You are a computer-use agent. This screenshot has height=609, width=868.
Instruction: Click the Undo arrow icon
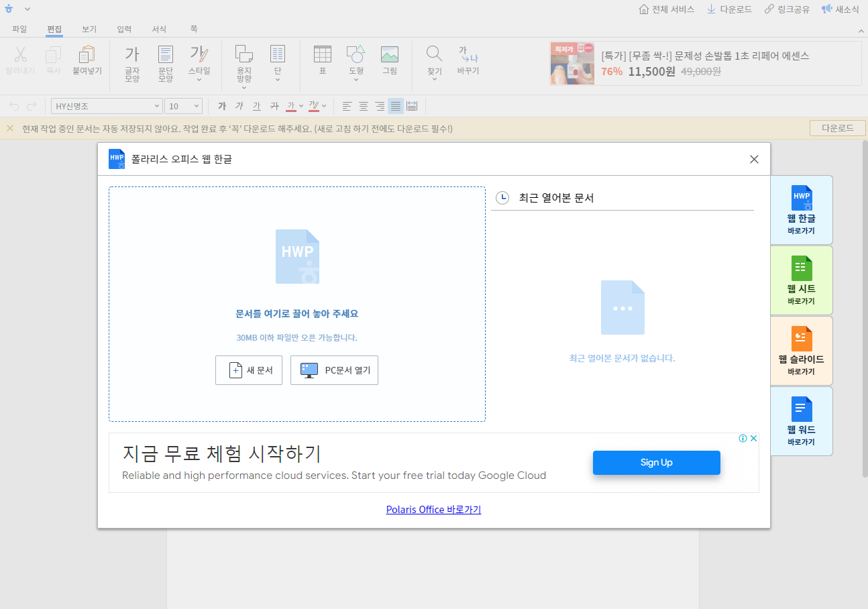[x=14, y=106]
